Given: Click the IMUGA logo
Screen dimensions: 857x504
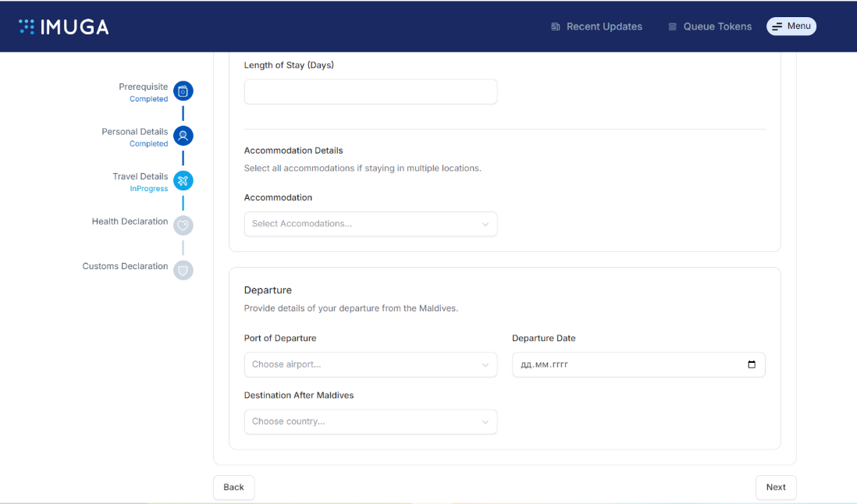Looking at the screenshot, I should pos(64,27).
